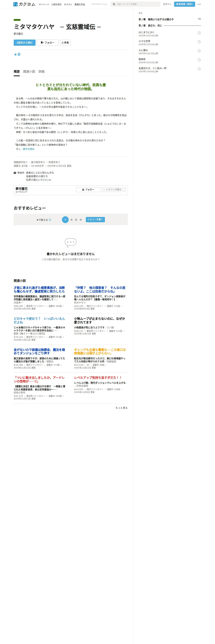Open 小説を探す menu
The height and width of the screenshot is (644, 215).
tap(57, 5)
